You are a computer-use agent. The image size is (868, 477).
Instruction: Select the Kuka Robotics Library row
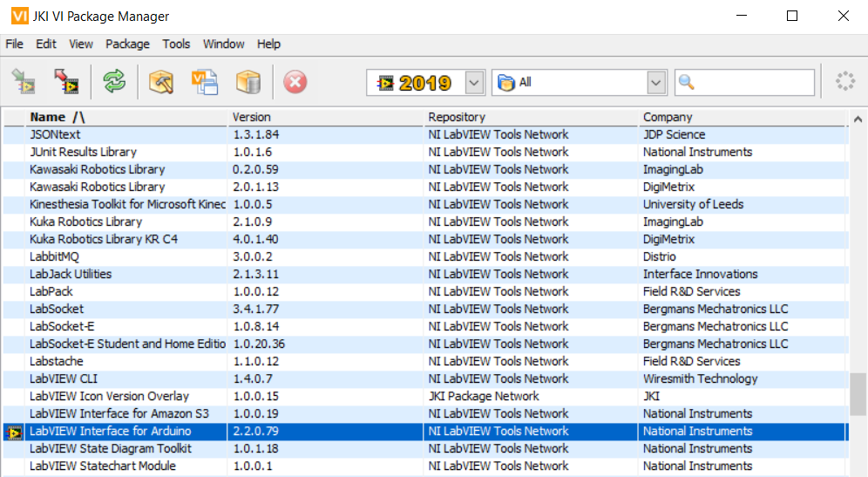point(425,221)
